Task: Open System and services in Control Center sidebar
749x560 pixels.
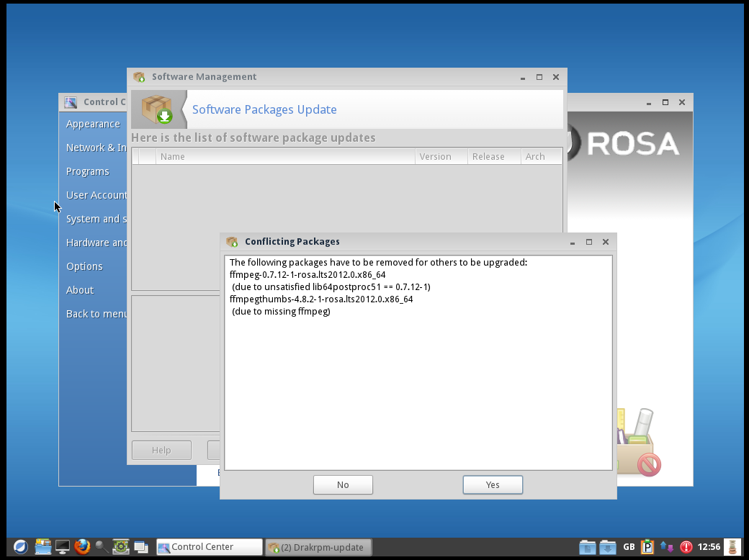Action: (96, 219)
